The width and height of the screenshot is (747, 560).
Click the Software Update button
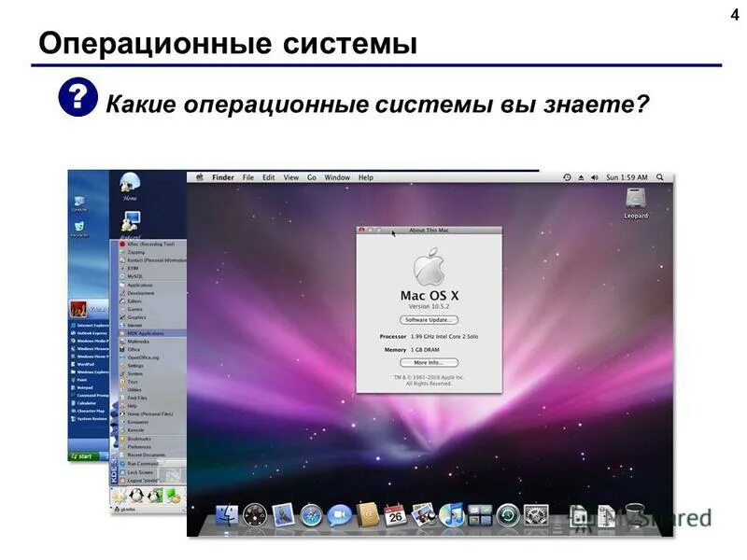pos(429,319)
